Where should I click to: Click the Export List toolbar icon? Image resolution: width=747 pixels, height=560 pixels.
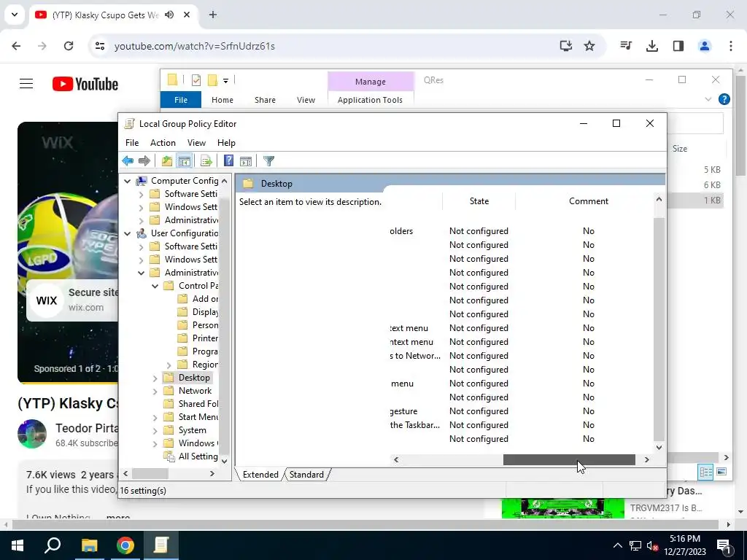click(206, 161)
